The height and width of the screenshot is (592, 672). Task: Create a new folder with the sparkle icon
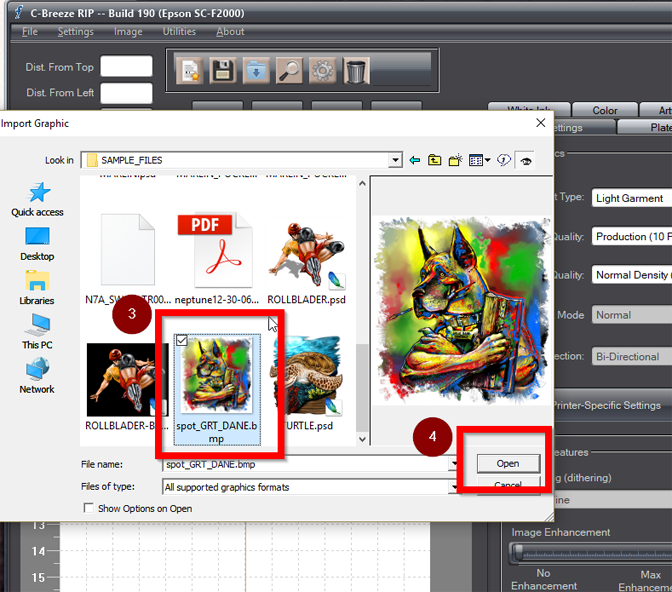pos(456,160)
